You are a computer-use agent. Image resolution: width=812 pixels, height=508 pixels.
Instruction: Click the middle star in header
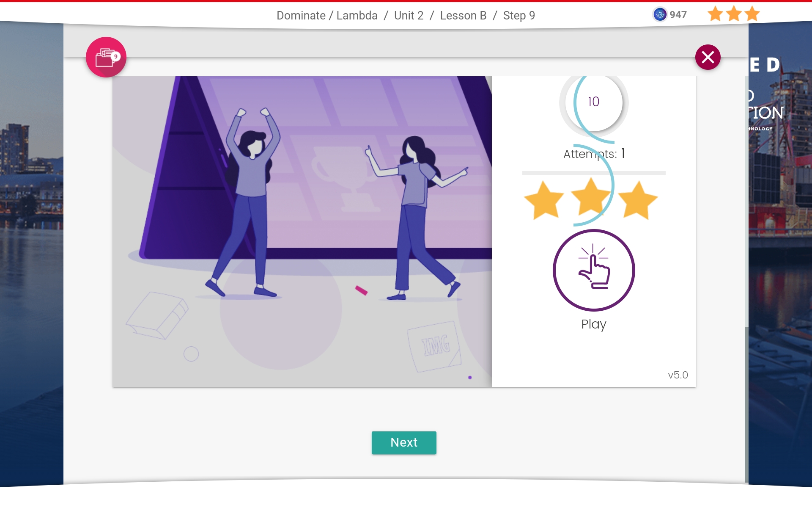[734, 14]
